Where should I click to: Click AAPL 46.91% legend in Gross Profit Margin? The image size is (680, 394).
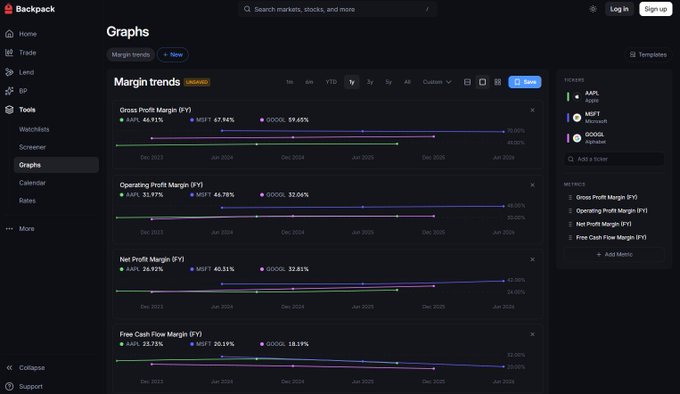click(141, 120)
